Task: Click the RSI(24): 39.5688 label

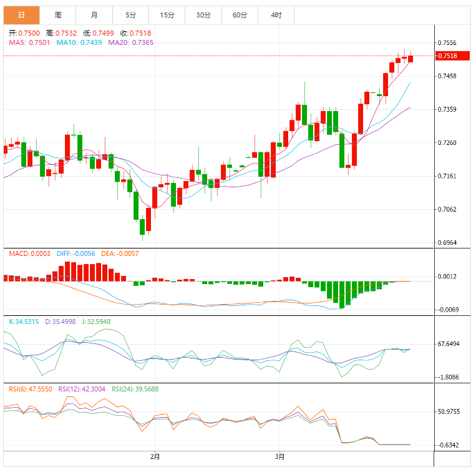Action: (135, 389)
